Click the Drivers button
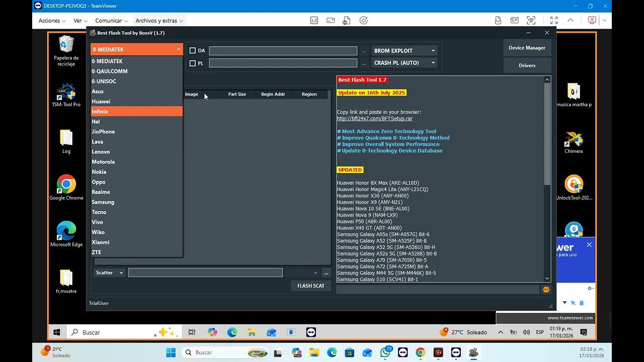The height and width of the screenshot is (362, 644). point(527,65)
